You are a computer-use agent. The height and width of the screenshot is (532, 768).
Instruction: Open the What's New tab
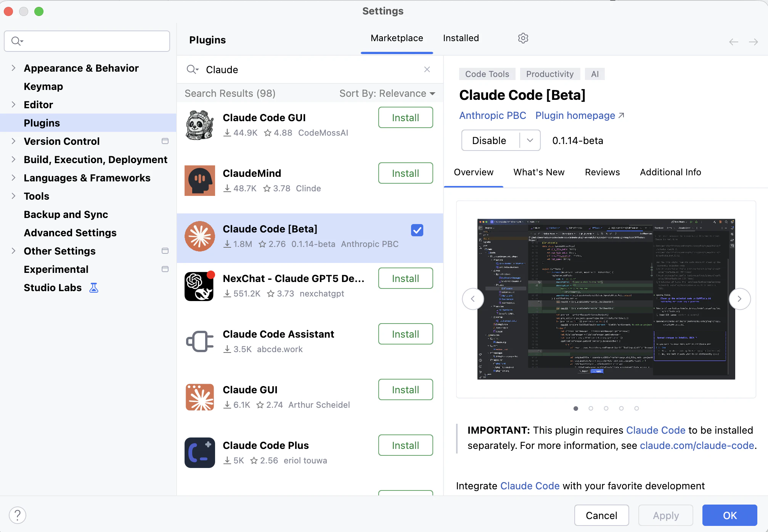pyautogui.click(x=539, y=172)
